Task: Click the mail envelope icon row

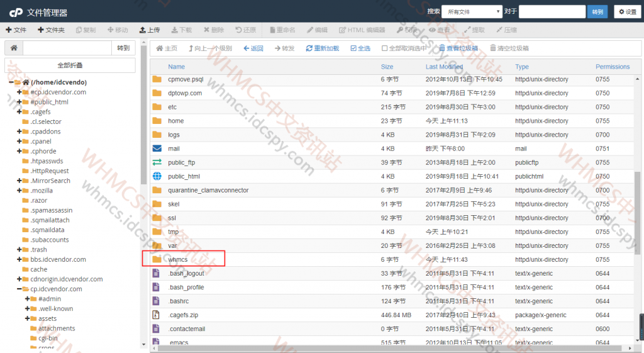Action: [x=157, y=148]
